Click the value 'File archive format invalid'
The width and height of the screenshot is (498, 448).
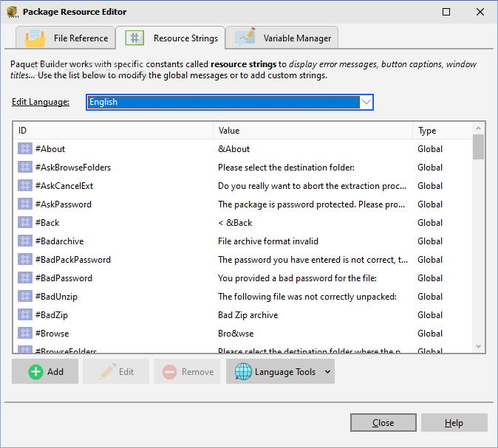click(x=268, y=241)
